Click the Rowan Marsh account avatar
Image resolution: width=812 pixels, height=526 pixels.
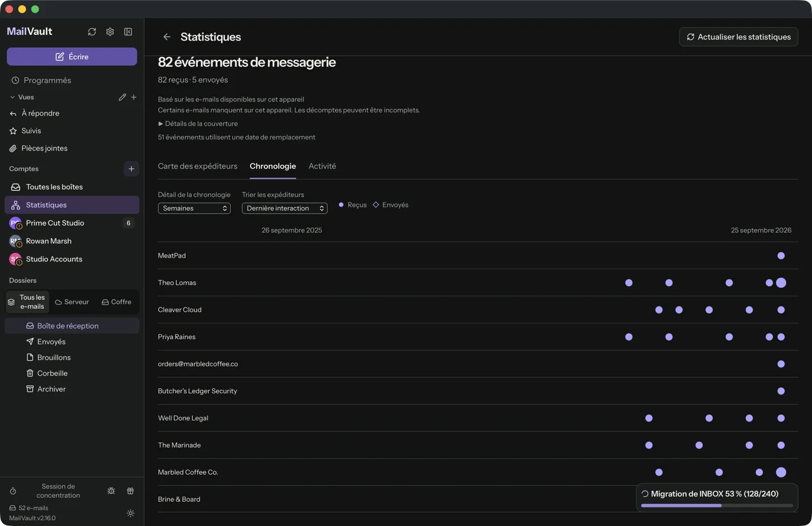tap(15, 241)
